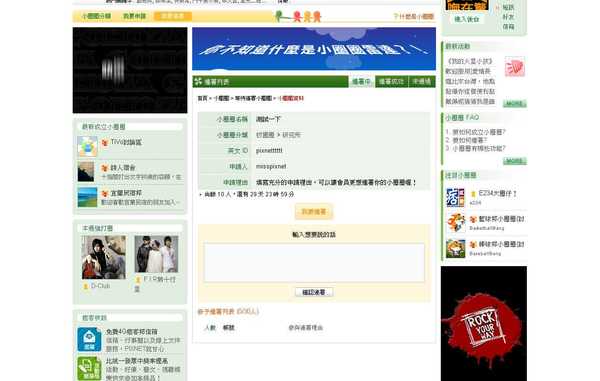Click the orange icon beside BaseballBang group
Viewport: 600px width, 381px height.
pyautogui.click(x=473, y=244)
